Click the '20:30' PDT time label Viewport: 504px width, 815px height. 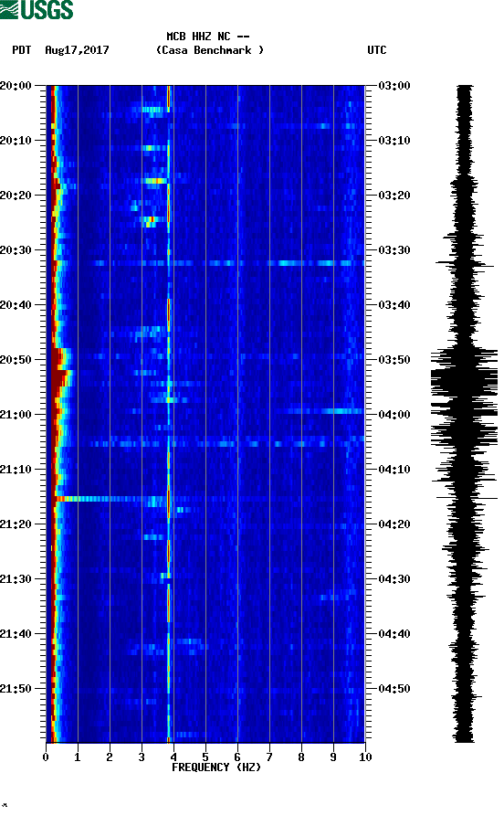point(16,250)
